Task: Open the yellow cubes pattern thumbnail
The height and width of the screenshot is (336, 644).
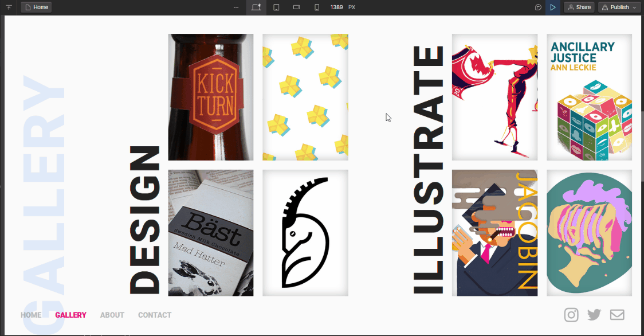Action: (x=305, y=97)
